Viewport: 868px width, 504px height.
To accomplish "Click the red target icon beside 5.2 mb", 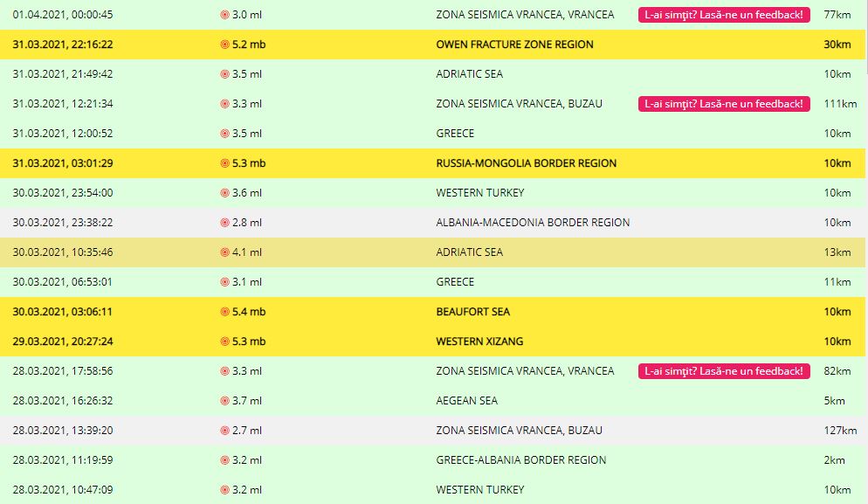I will [x=224, y=45].
